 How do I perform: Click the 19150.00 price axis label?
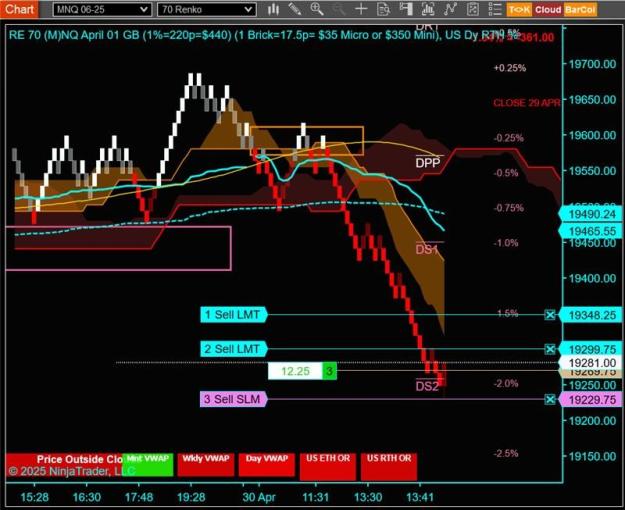point(592,456)
